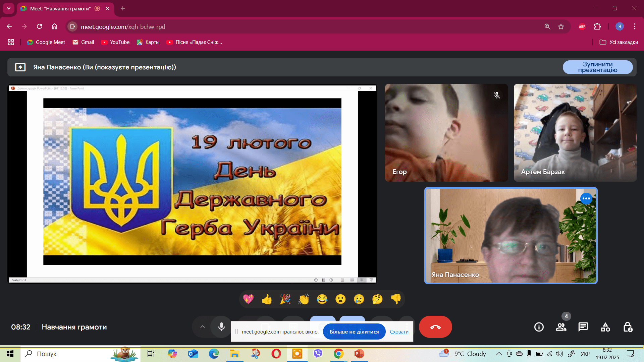The image size is (644, 362).
Task: Close the Meet "Навчання грамоти" tab
Action: 107,8
